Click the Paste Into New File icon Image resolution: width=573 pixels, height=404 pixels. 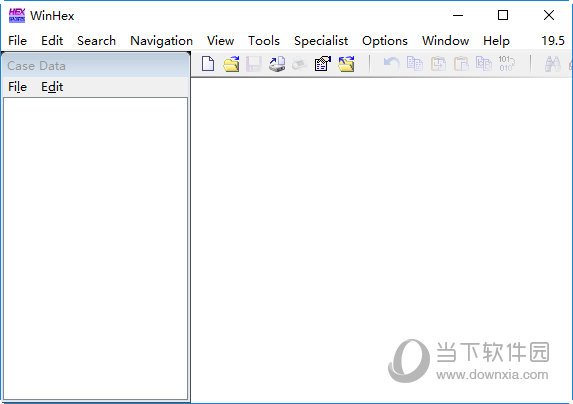tap(483, 64)
